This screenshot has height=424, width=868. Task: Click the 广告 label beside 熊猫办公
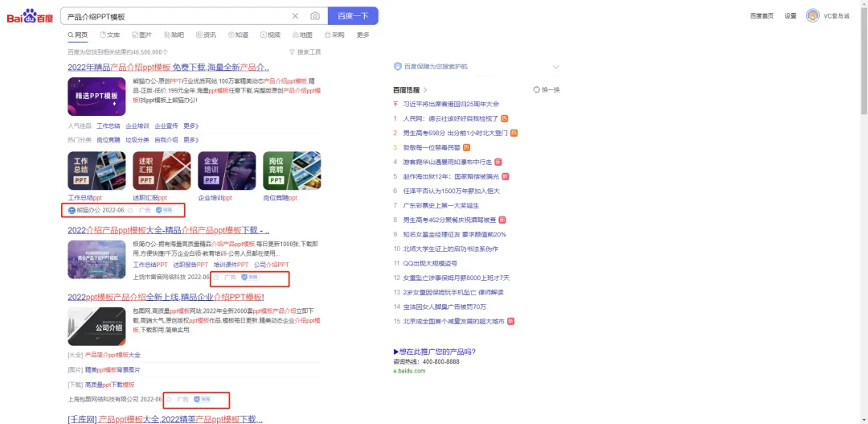click(x=145, y=211)
